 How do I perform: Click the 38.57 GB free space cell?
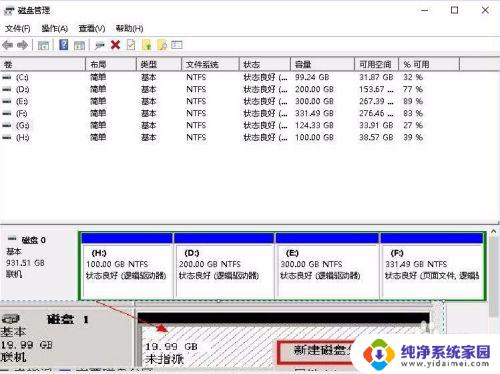point(376,137)
